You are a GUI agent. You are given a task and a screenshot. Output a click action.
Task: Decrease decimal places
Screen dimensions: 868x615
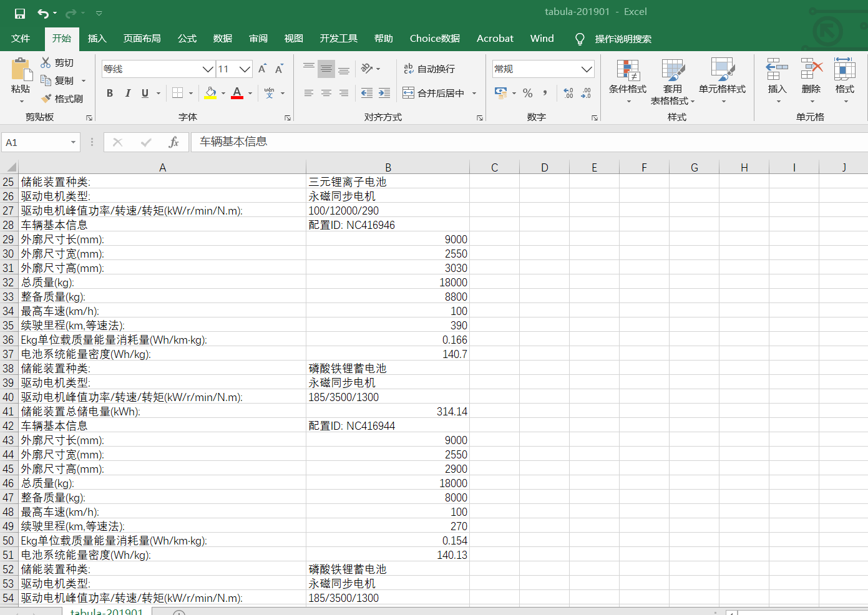[x=586, y=93]
